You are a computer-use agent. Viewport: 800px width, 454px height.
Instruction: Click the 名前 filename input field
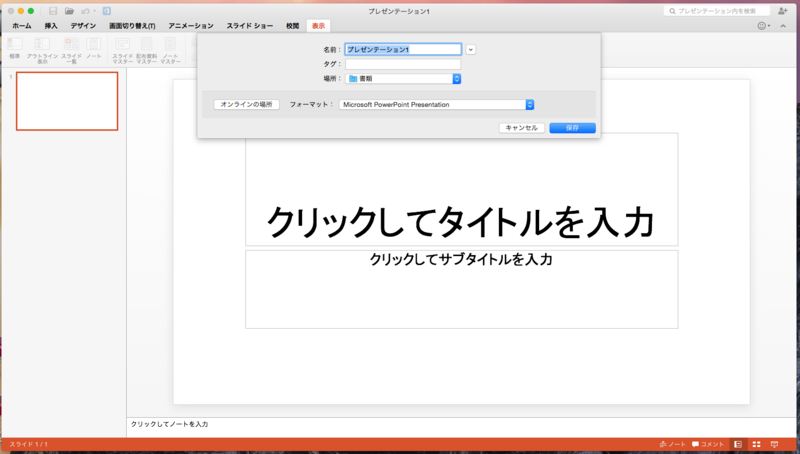coord(403,49)
